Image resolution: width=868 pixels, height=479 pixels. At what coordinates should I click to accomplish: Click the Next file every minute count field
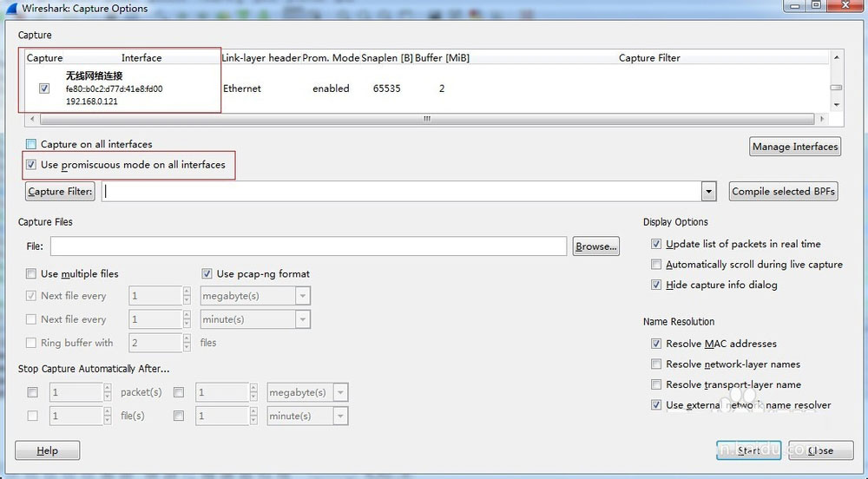[155, 319]
